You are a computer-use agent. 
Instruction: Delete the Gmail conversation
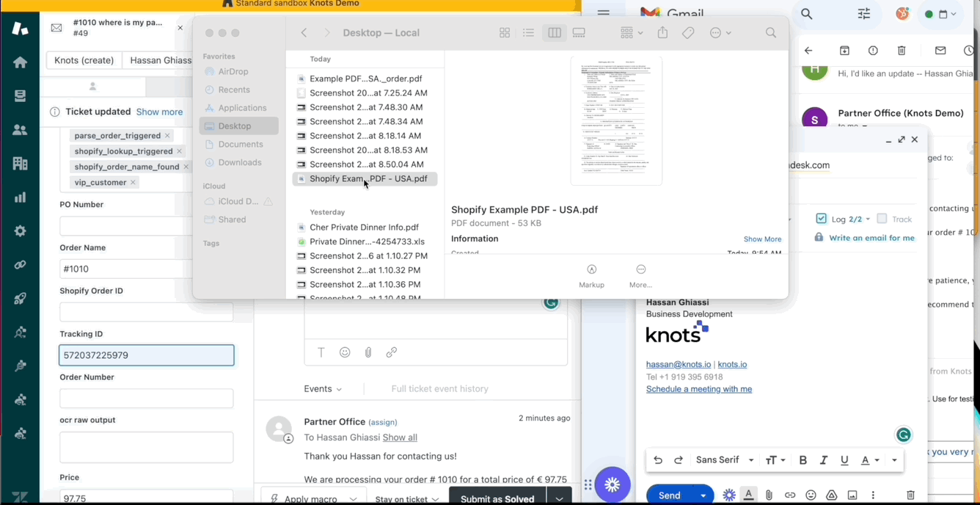pyautogui.click(x=902, y=51)
